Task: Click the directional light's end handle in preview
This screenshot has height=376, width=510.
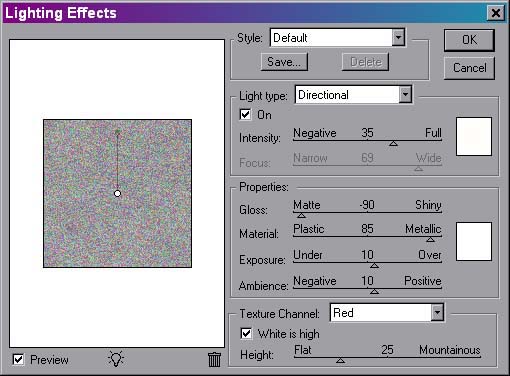Action: tap(117, 132)
